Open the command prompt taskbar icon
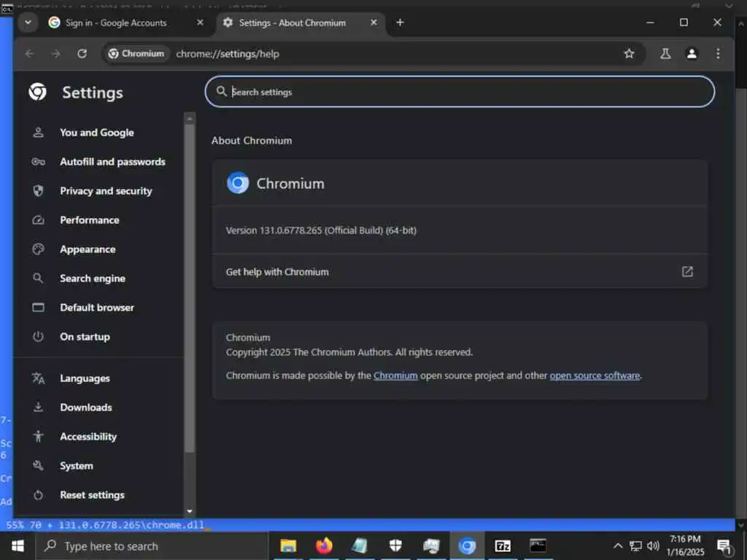The height and width of the screenshot is (560, 747). (x=538, y=545)
